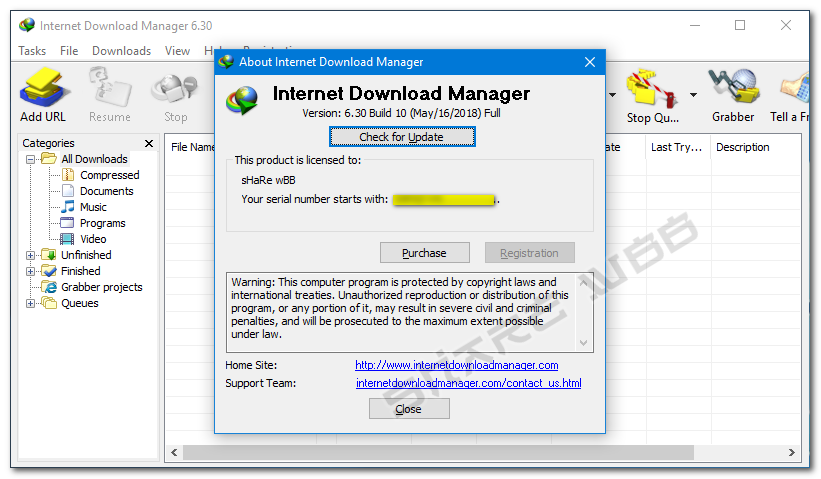Expand the Unfinished tree node
This screenshot has height=479, width=821.
tap(30, 255)
